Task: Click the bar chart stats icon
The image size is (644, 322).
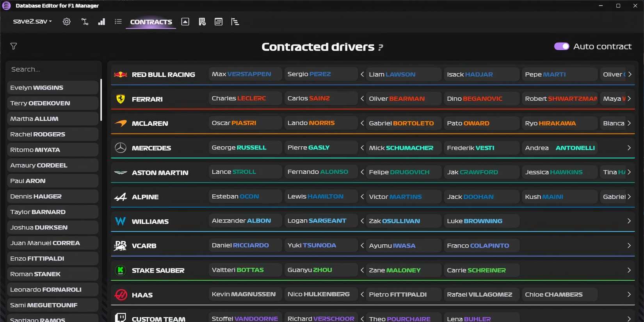Action: click(101, 22)
